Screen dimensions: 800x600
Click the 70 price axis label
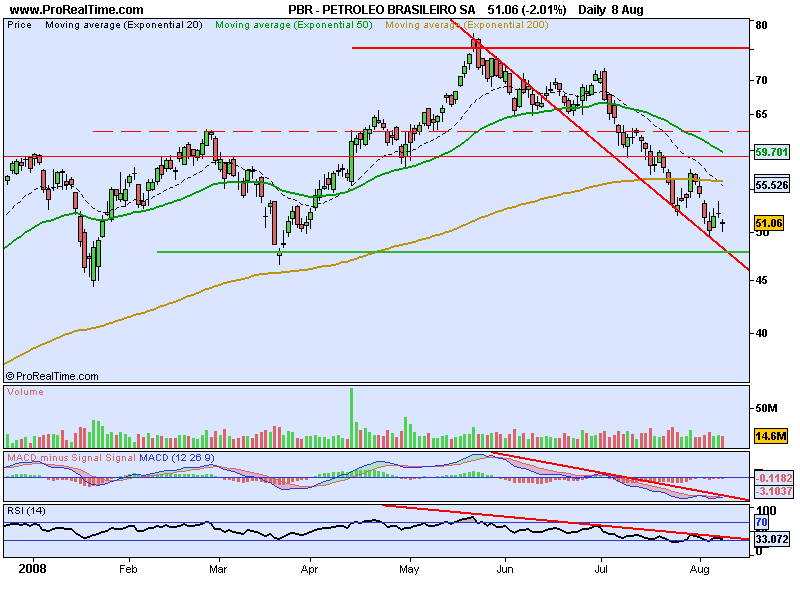pos(761,81)
